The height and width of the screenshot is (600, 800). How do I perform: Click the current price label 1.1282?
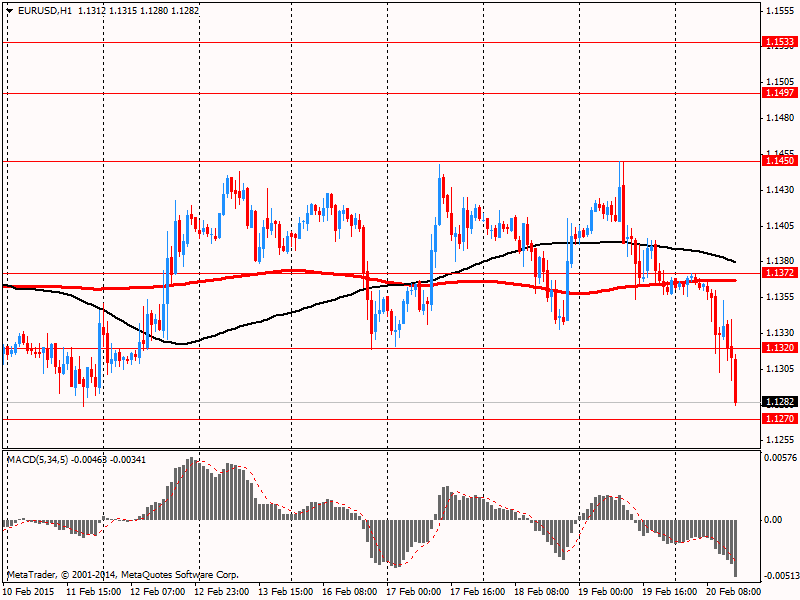(779, 402)
